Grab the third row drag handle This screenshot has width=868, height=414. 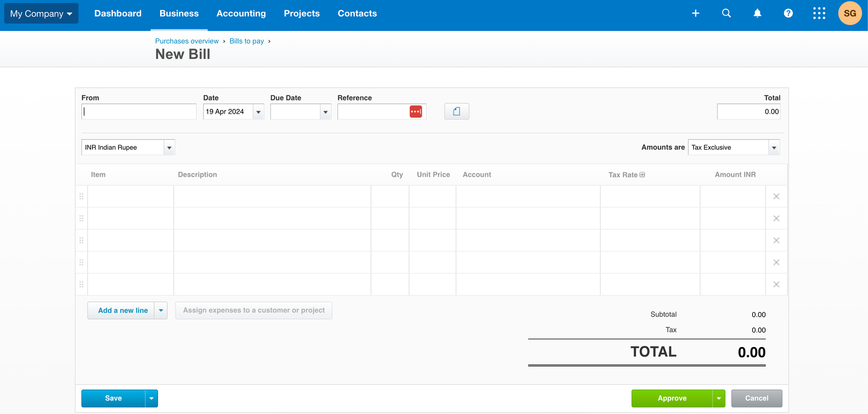point(81,240)
